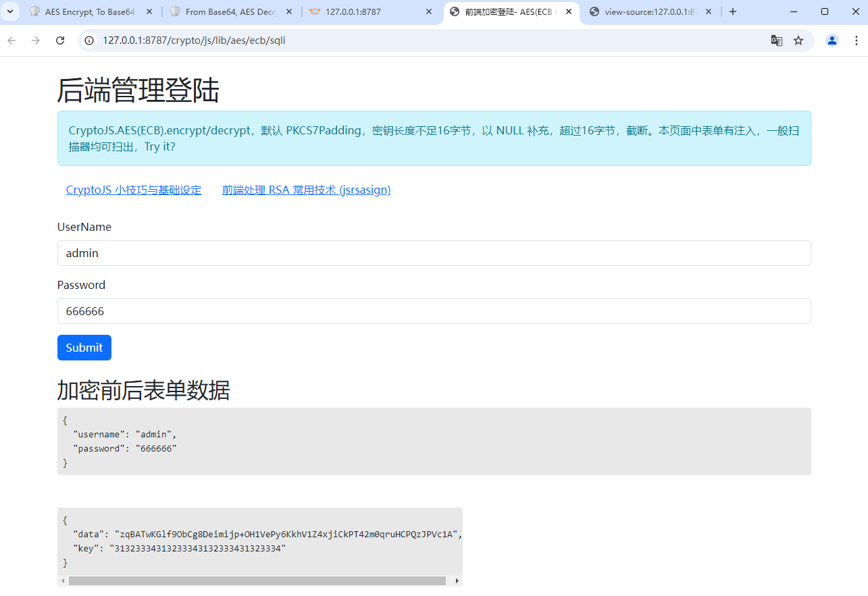
Task: Open Chrome's three-dot menu
Action: click(x=856, y=40)
